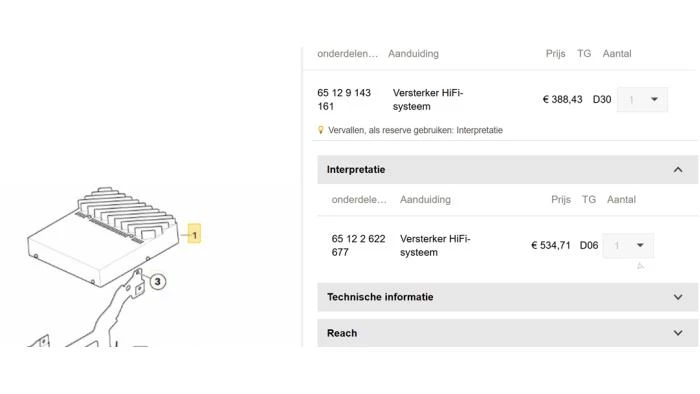This screenshot has width=700, height=394.
Task: Click Interpretatie link in the Vervallen note
Action: click(479, 130)
